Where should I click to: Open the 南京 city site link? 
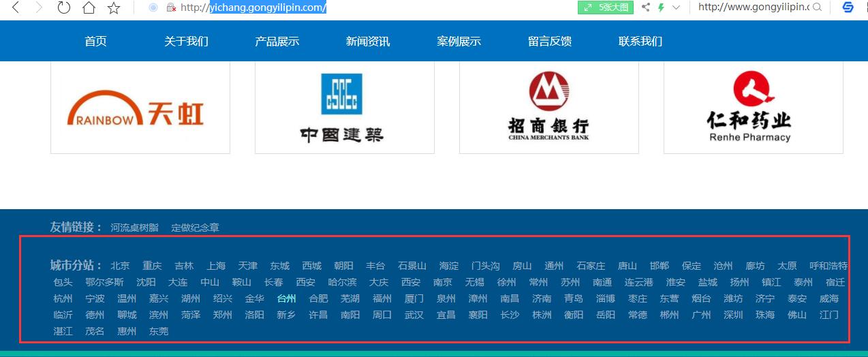click(443, 282)
